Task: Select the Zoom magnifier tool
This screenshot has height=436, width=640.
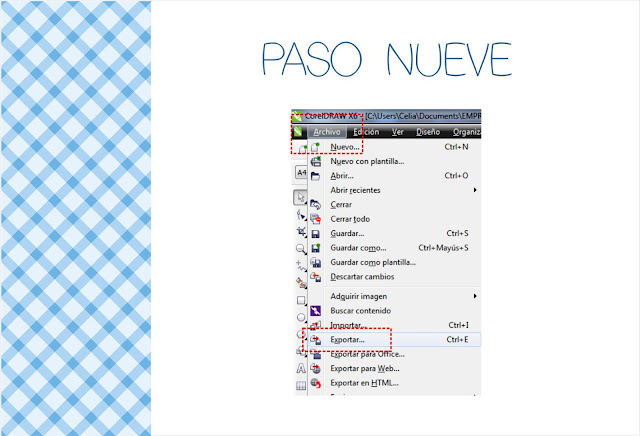Action: coord(301,249)
